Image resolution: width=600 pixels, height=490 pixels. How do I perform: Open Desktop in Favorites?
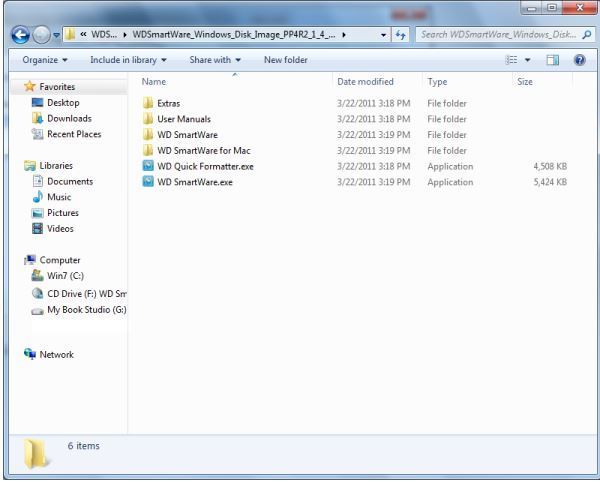[x=63, y=103]
